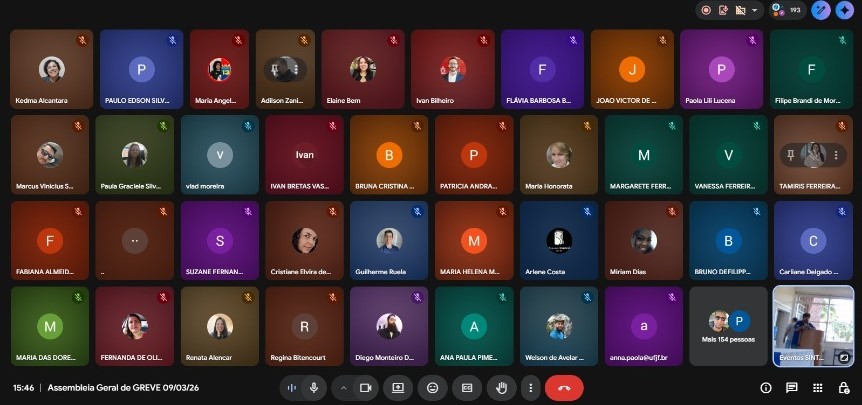Open more options on Tamiris Ferreira's tile
This screenshot has height=405, width=862.
[x=836, y=154]
